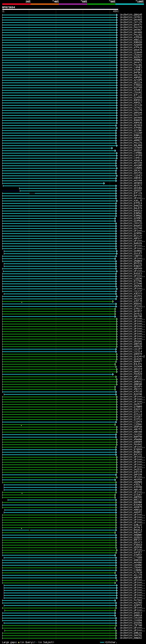Screen dimensions: 146x644
Task: Select hit UniRef100_B4JC20
Action: coord(131,236)
